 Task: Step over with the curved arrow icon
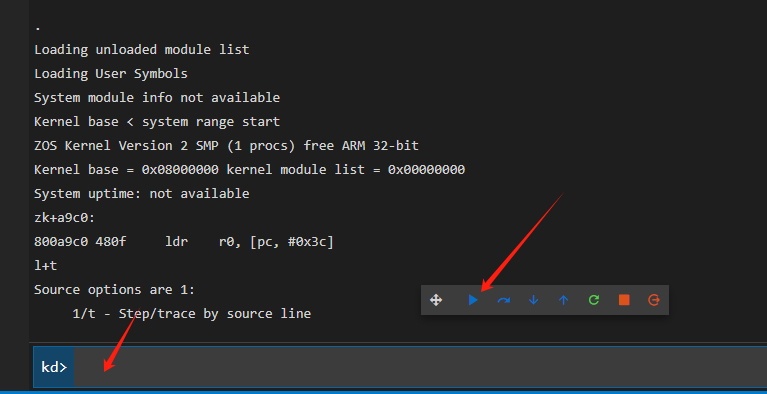(x=503, y=300)
